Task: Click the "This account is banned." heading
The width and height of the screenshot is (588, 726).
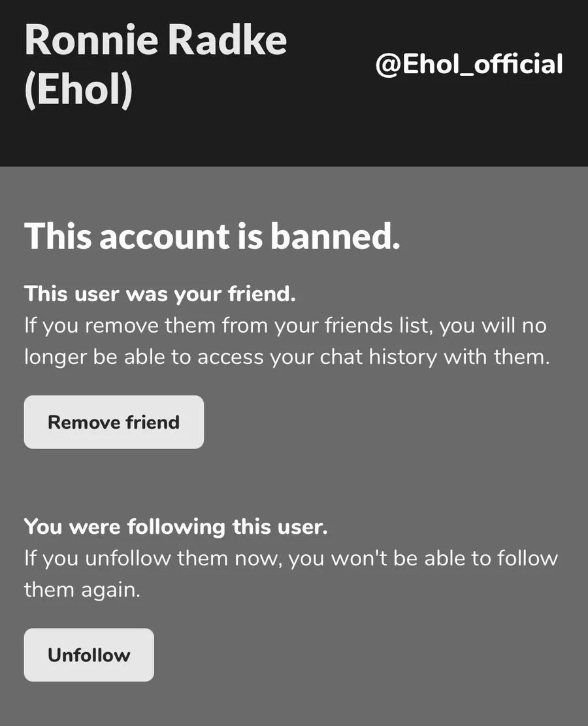Action: pos(212,236)
